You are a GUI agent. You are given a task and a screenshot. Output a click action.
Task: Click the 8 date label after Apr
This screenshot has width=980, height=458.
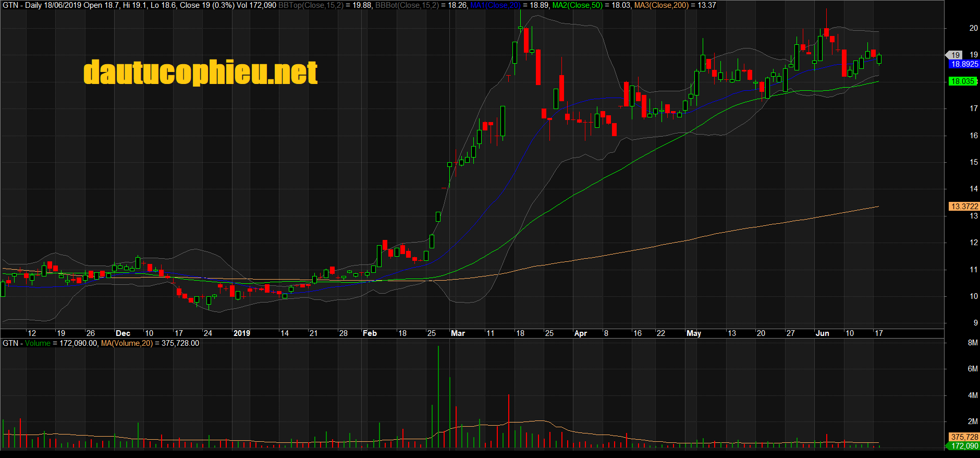tap(606, 333)
